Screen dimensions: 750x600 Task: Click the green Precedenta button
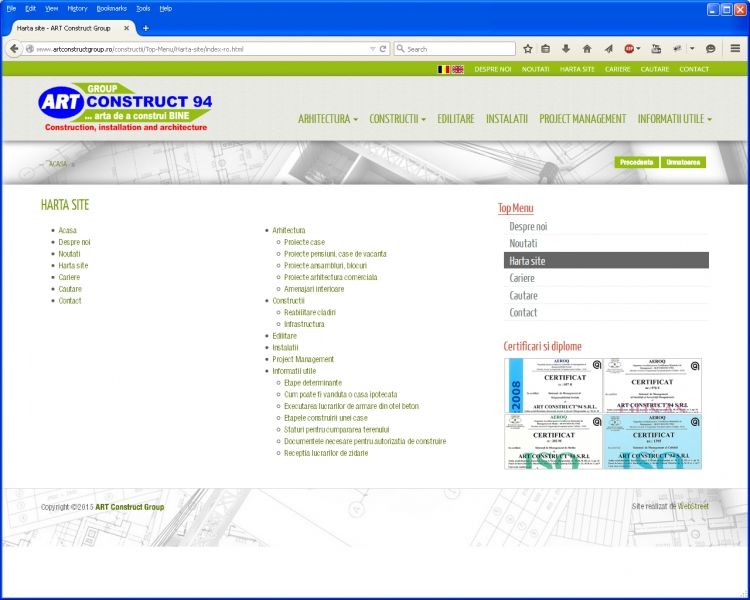636,162
